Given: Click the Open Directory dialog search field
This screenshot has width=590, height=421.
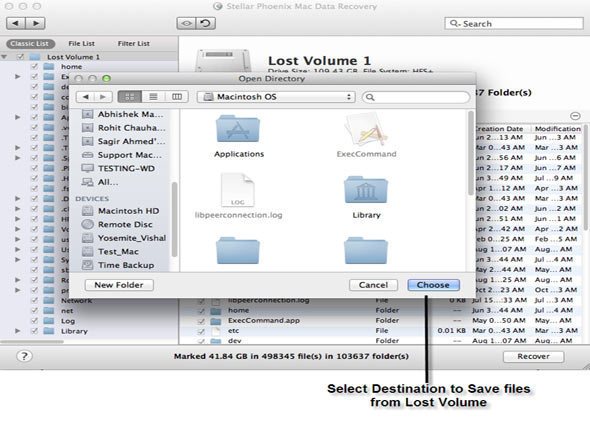Looking at the screenshot, I should point(416,97).
